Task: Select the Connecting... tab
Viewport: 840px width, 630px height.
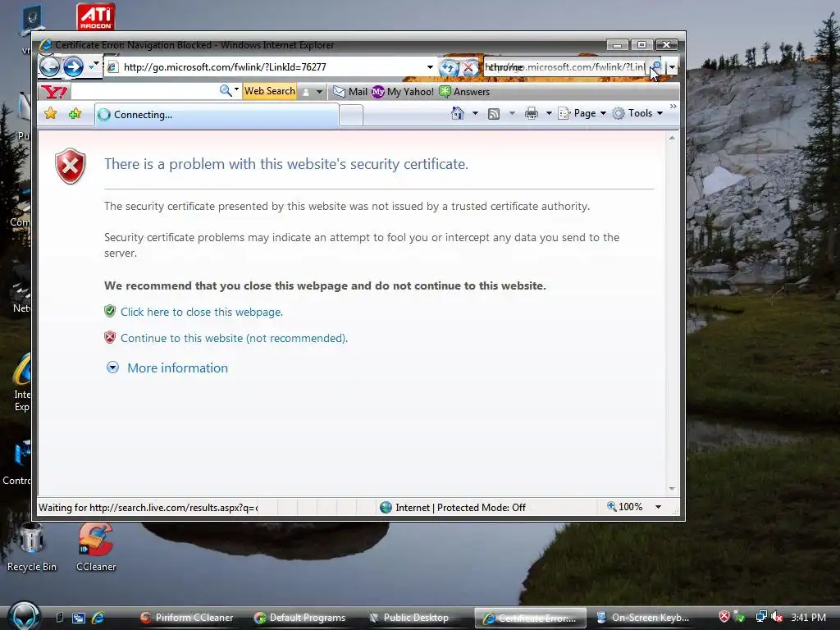Action: tap(217, 115)
